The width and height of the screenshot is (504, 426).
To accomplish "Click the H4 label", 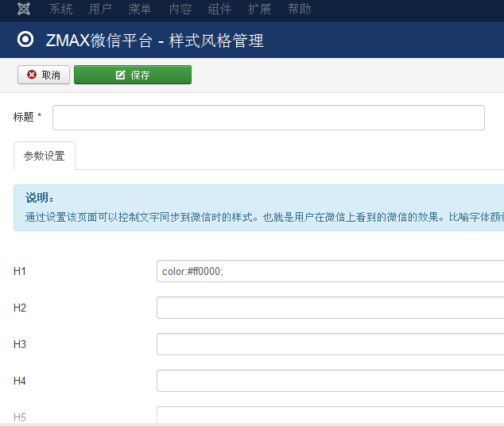I will (20, 381).
